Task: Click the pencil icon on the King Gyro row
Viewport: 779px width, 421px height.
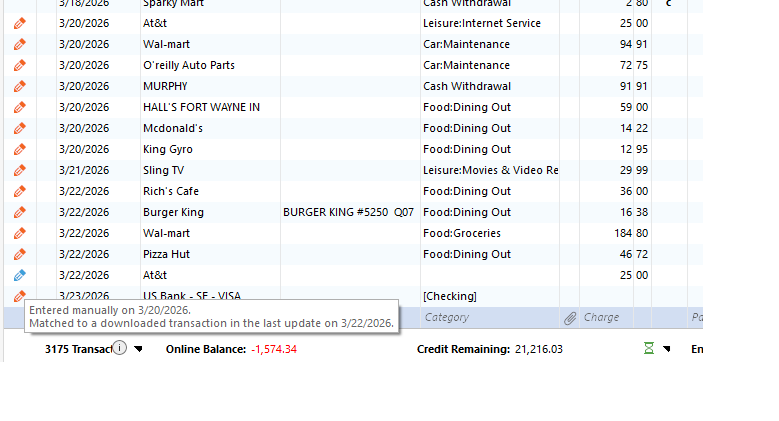Action: tap(19, 149)
